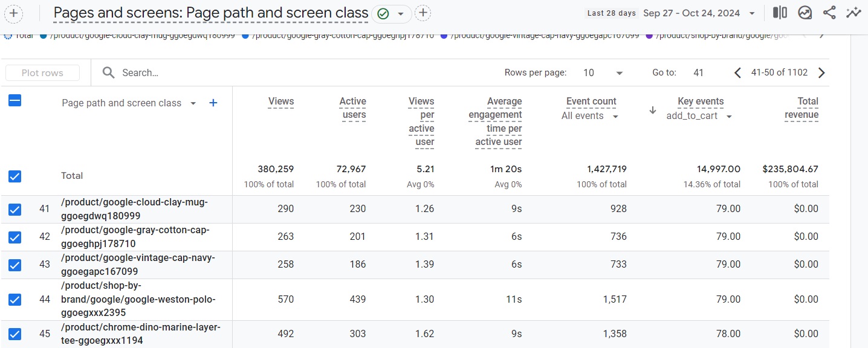This screenshot has height=348, width=868.
Task: Expand the date range selector
Action: [751, 13]
